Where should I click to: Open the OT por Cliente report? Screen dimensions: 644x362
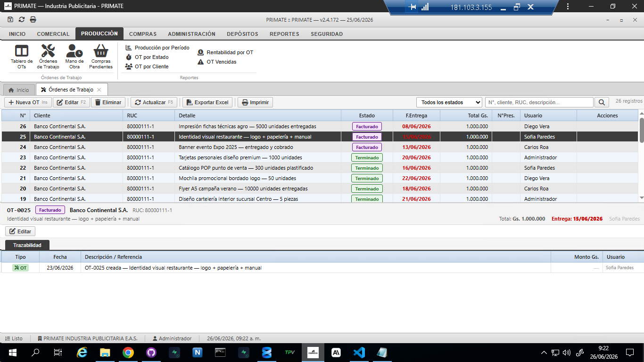147,66
